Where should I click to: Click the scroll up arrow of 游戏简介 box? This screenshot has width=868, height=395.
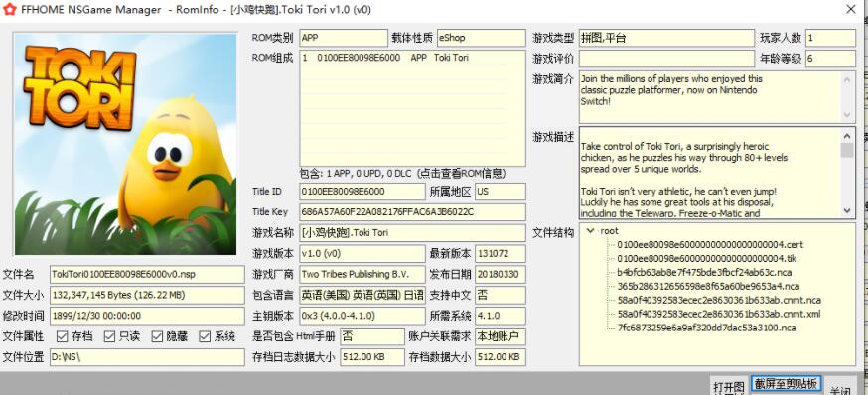[847, 79]
